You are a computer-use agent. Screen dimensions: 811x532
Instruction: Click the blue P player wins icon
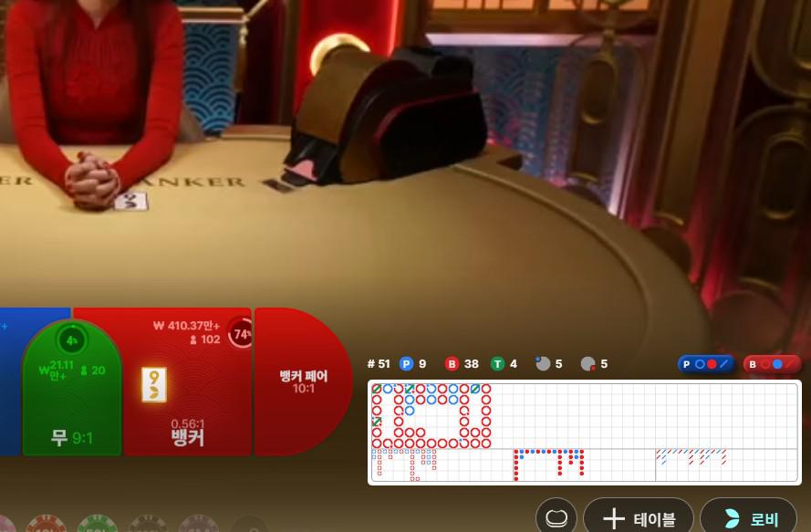tap(407, 364)
